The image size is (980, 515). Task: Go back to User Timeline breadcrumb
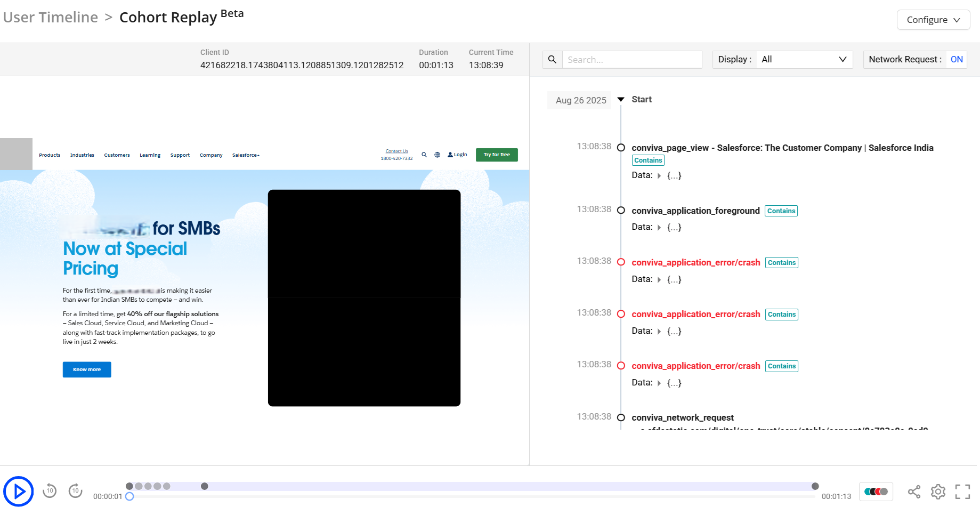(x=51, y=18)
